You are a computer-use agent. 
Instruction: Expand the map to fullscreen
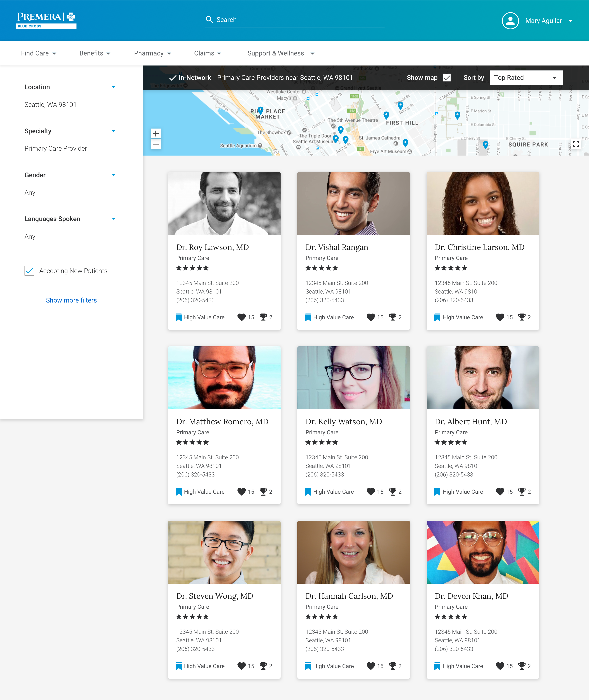tap(576, 144)
